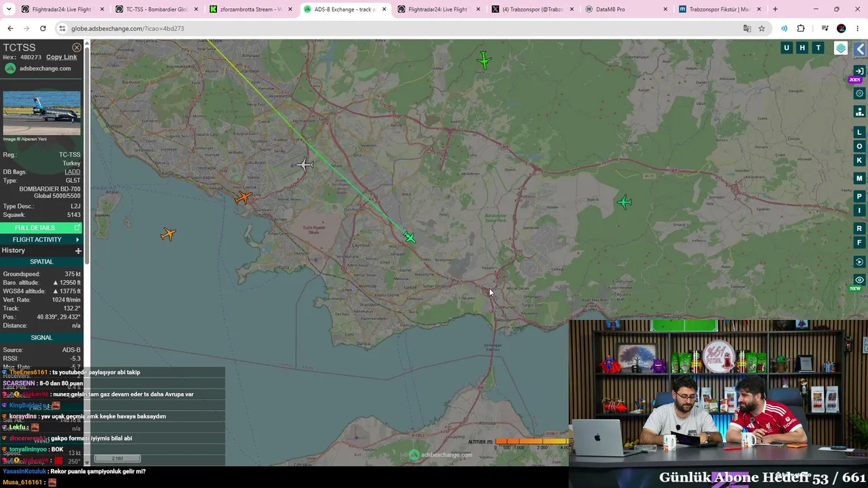Open the map settings gear icon

[x=860, y=94]
